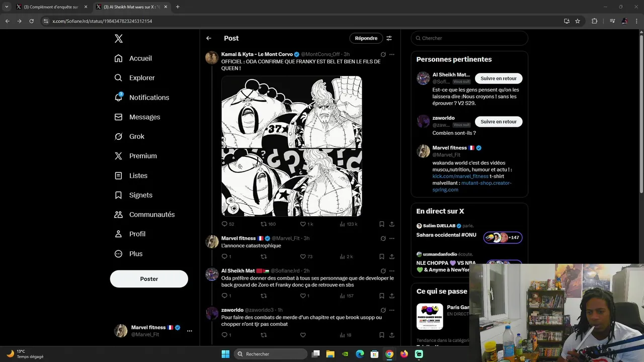The height and width of the screenshot is (362, 644).
Task: Open Grok actions on zaworldo reply
Action: point(383,310)
